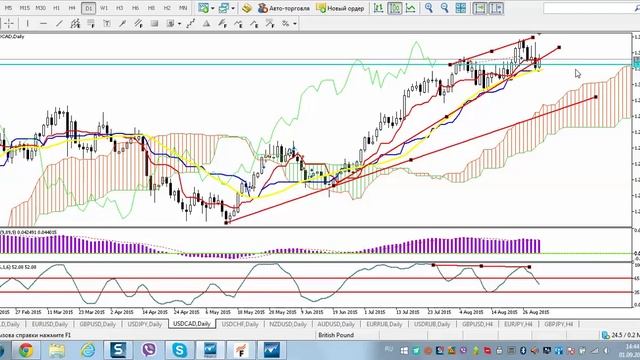This screenshot has width=640, height=360.
Task: Expand the New Chart dropdown arrow
Action: tap(212, 8)
